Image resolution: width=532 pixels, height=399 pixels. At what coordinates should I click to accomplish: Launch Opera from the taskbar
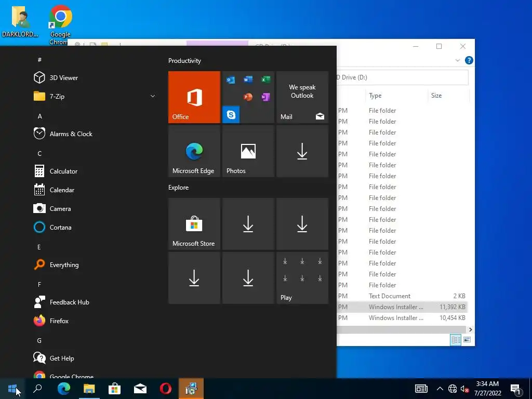click(x=166, y=389)
